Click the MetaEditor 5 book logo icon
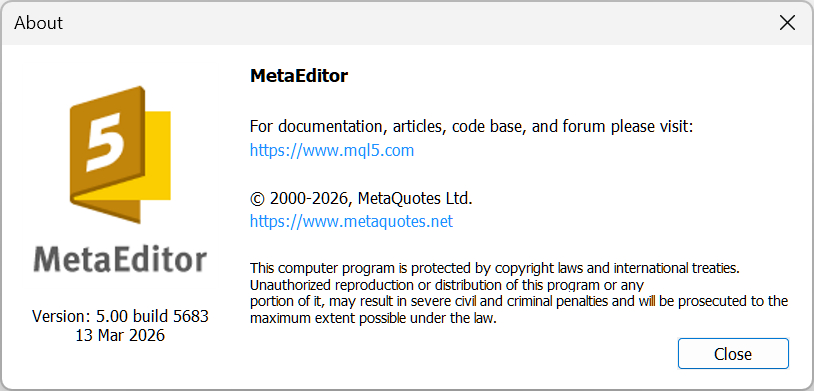The height and width of the screenshot is (391, 814). pyautogui.click(x=120, y=155)
